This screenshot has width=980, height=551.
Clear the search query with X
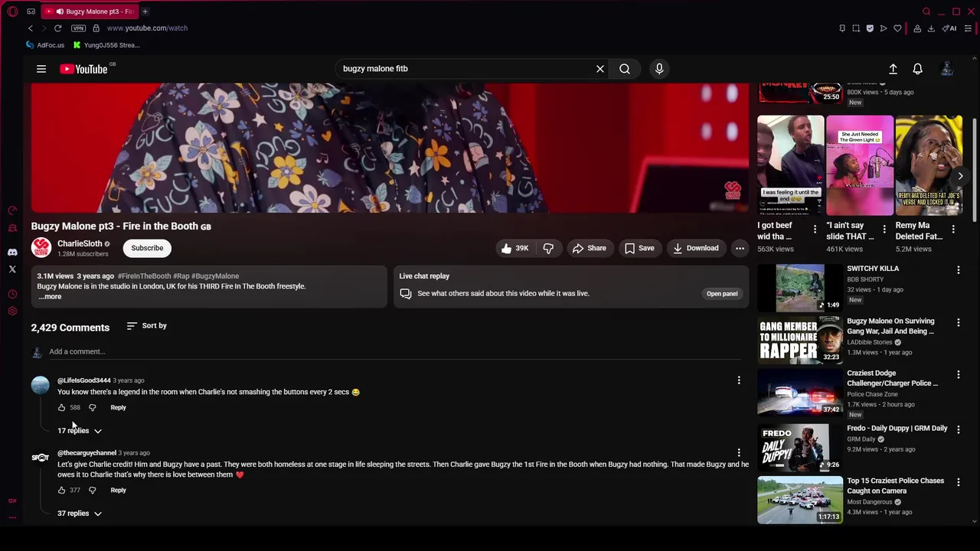600,69
